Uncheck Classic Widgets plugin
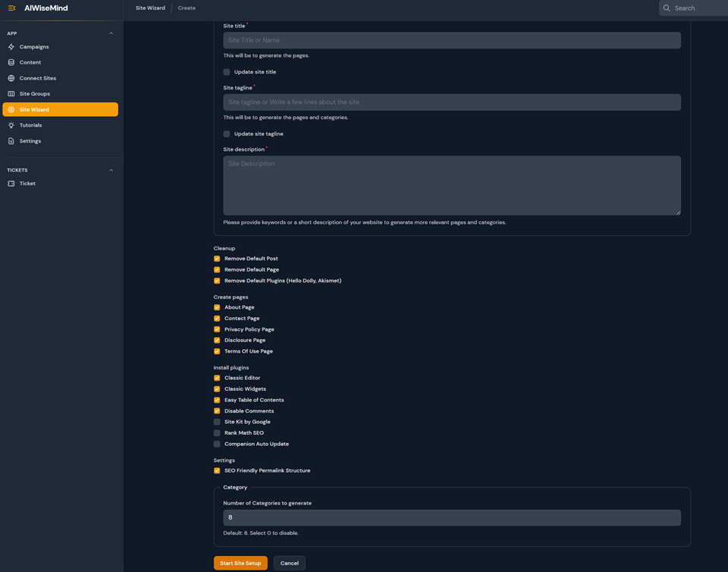The height and width of the screenshot is (572, 728). click(217, 389)
